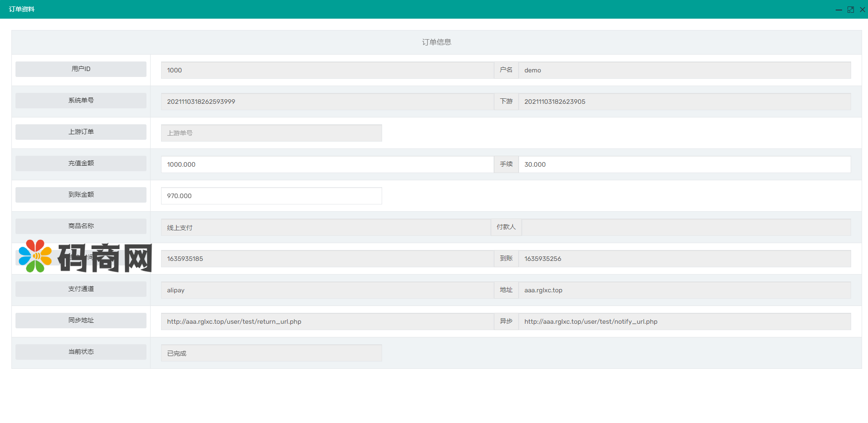The width and height of the screenshot is (868, 423).
Task: Focus the 上游单号 placeholder input
Action: [271, 133]
